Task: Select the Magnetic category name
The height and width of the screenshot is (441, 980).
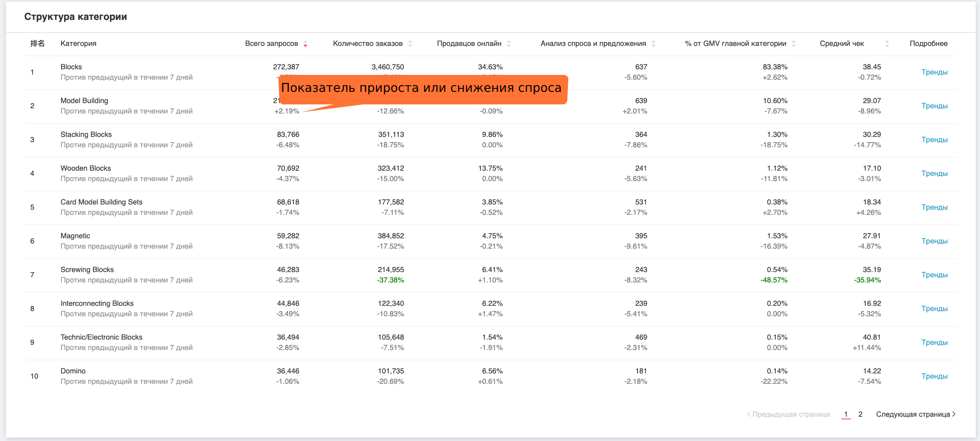Action: 75,236
